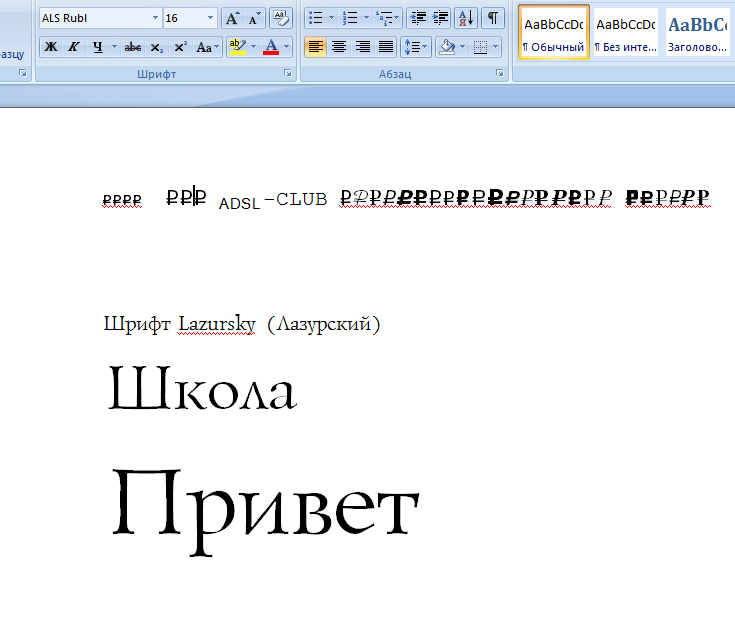Open bullet library dropdown arrow
The width and height of the screenshot is (735, 624).
(331, 18)
